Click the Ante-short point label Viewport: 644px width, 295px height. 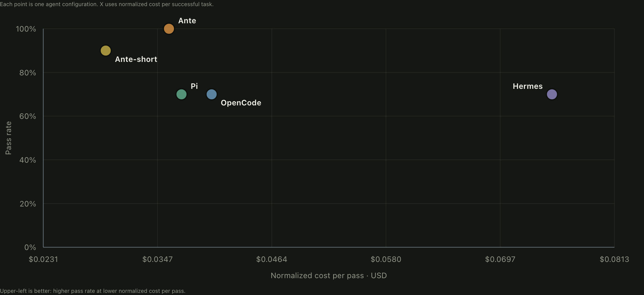[x=136, y=59]
